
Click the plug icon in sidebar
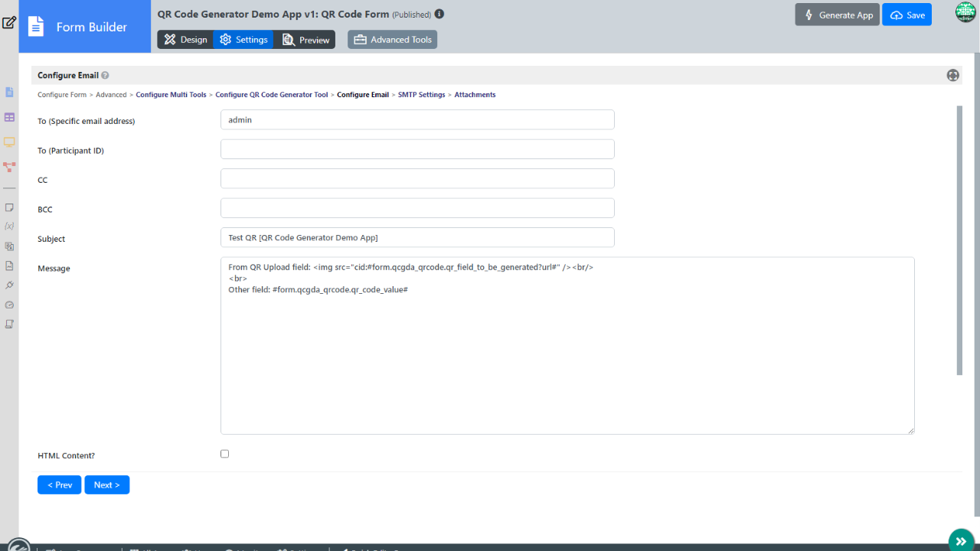pyautogui.click(x=9, y=285)
